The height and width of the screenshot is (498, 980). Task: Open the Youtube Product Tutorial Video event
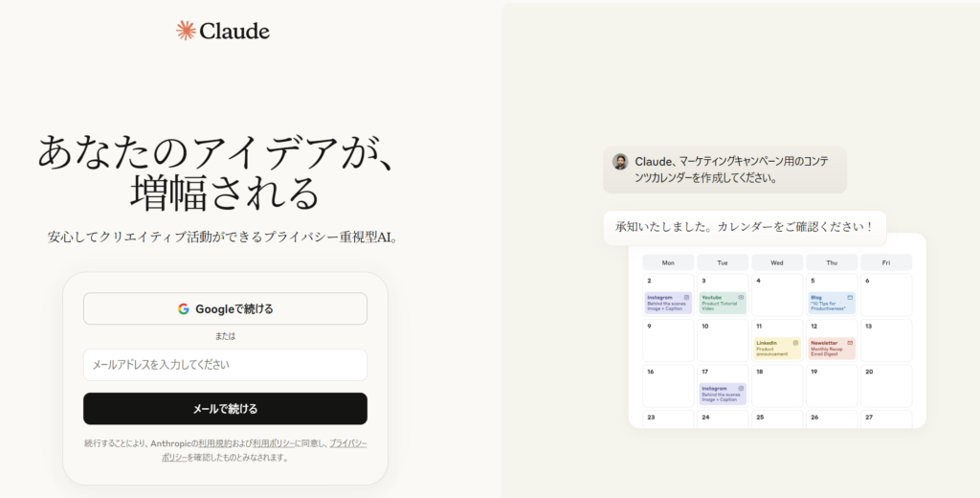[x=723, y=303]
